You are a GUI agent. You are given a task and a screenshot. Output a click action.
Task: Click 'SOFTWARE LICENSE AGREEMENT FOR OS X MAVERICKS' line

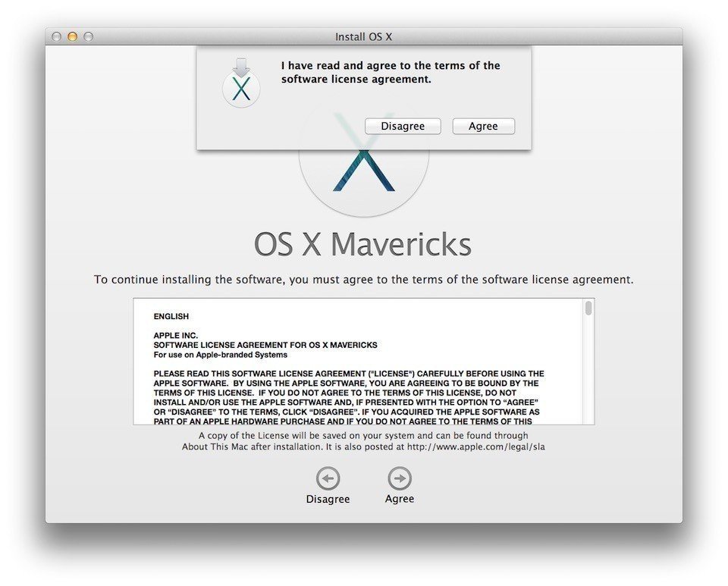[x=265, y=345]
